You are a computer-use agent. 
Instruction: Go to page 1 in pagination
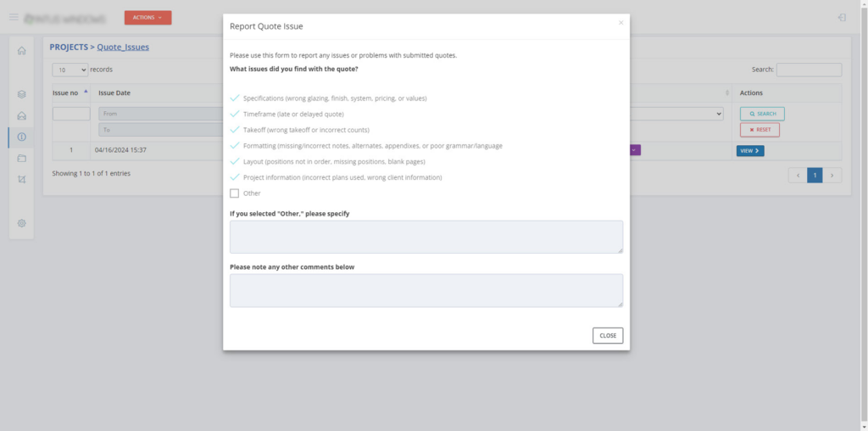pos(815,175)
